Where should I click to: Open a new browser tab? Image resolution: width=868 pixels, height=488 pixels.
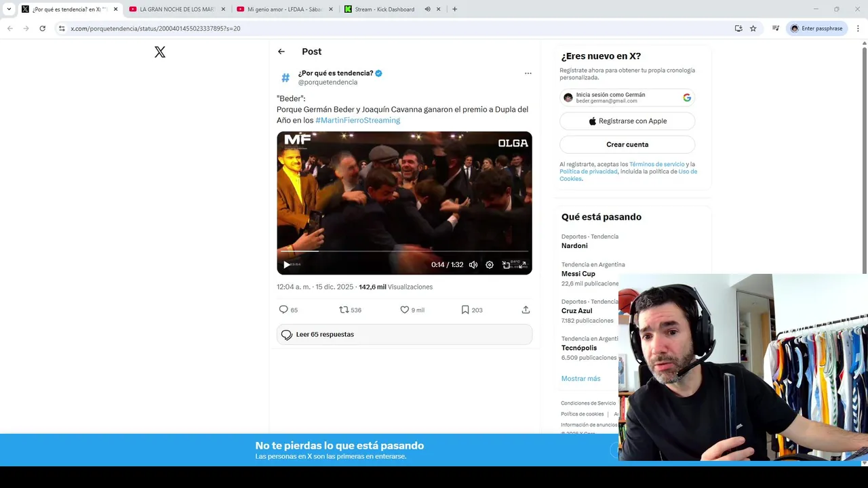(454, 9)
